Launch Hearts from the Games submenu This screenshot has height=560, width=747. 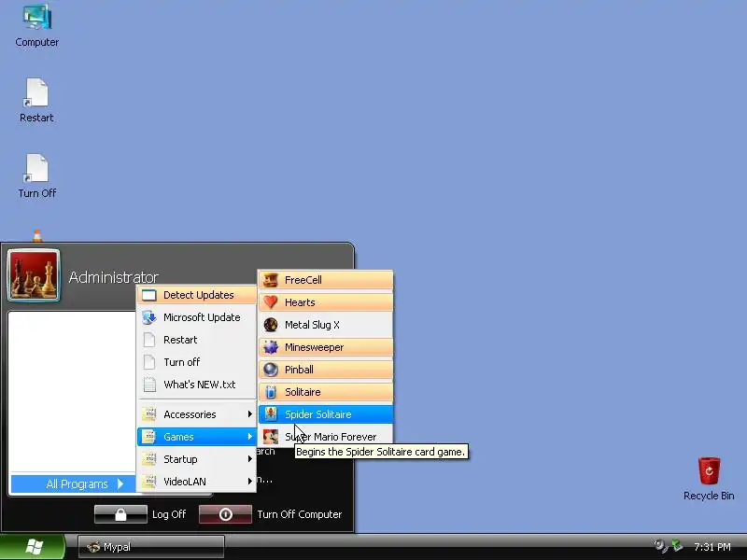click(326, 302)
